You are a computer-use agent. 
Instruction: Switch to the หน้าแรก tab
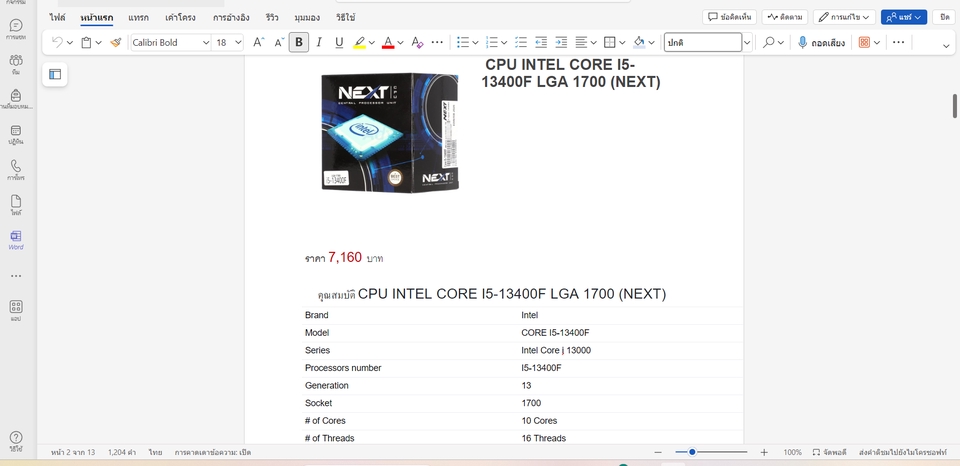tap(97, 17)
